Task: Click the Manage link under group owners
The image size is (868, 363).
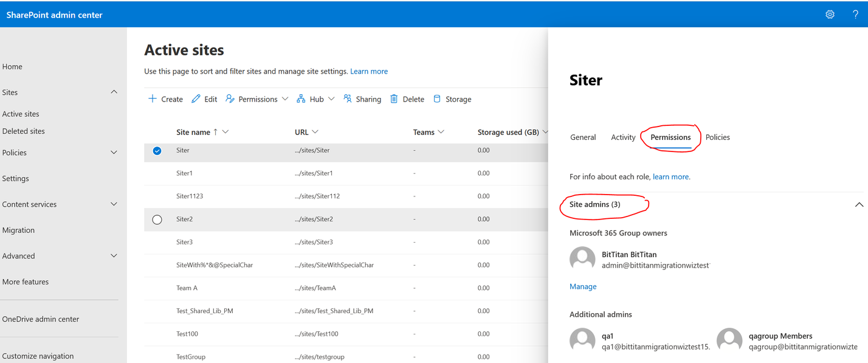Action: tap(582, 286)
